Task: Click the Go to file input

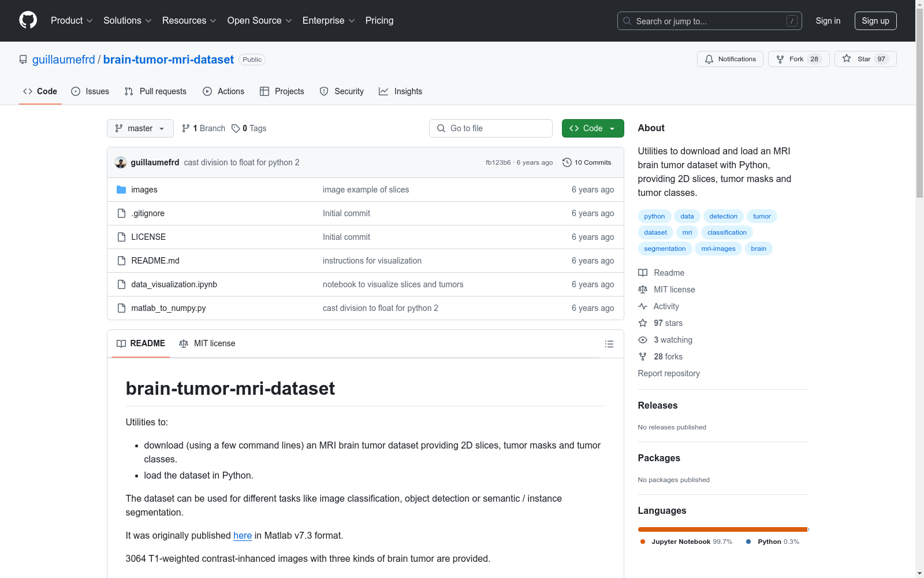Action: (x=491, y=128)
